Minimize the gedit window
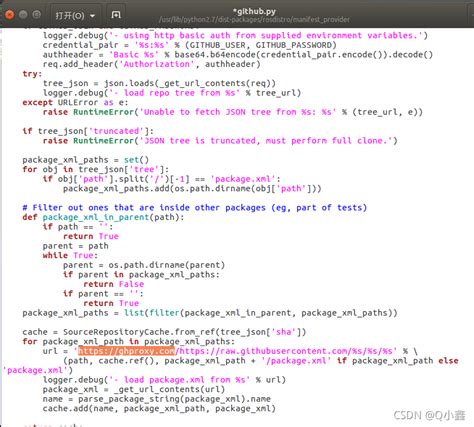 pyautogui.click(x=23, y=14)
